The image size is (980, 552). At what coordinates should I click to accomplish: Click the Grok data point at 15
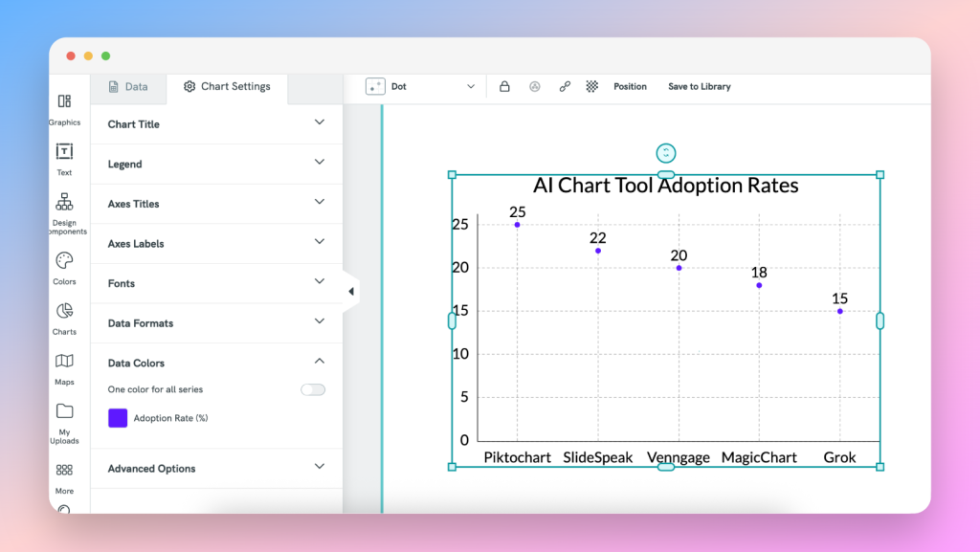point(840,311)
